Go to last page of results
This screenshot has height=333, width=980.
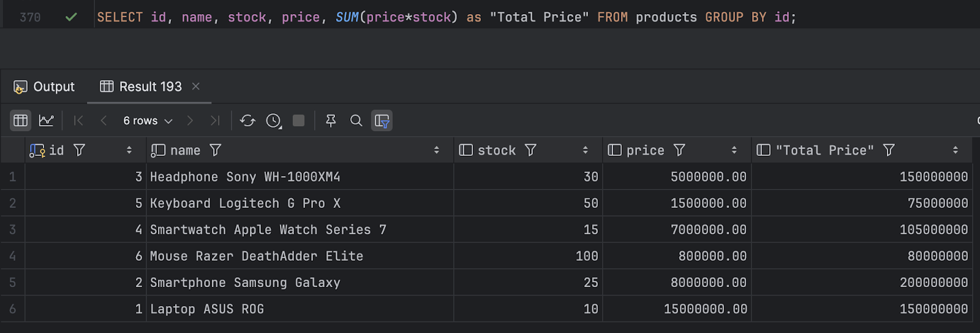tap(215, 121)
